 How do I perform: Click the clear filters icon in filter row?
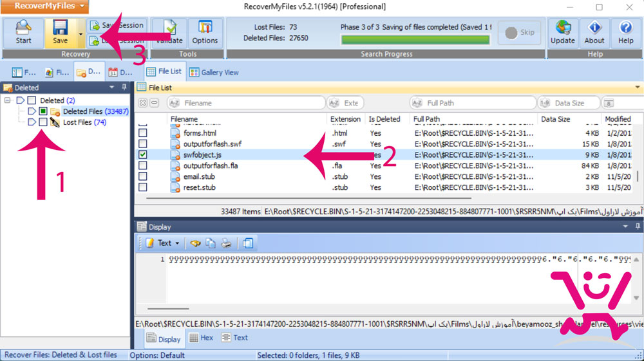point(142,103)
